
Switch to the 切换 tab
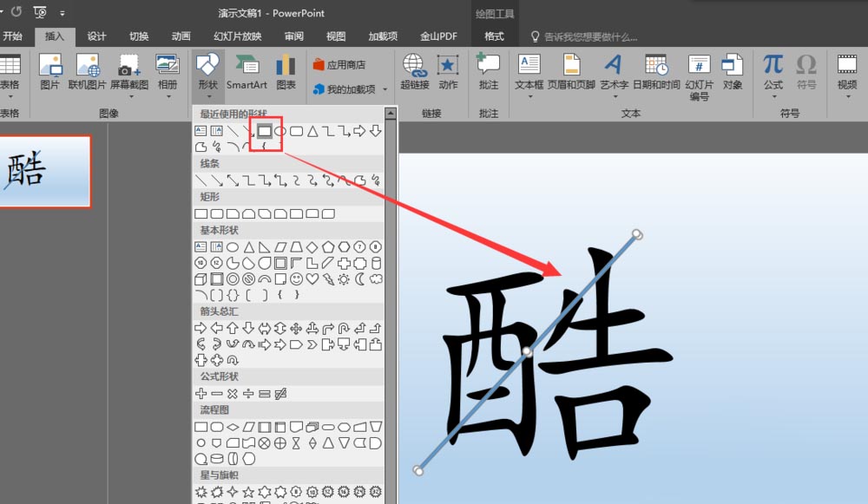(139, 36)
